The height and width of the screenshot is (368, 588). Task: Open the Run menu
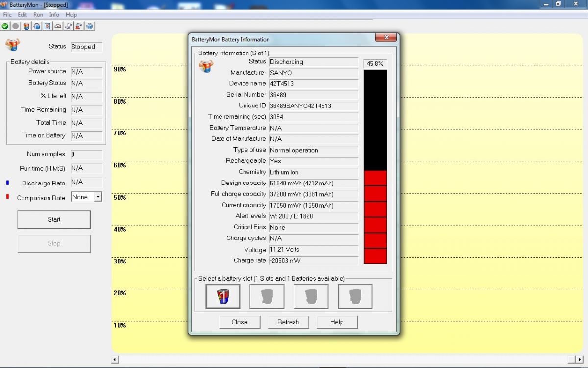pos(38,15)
